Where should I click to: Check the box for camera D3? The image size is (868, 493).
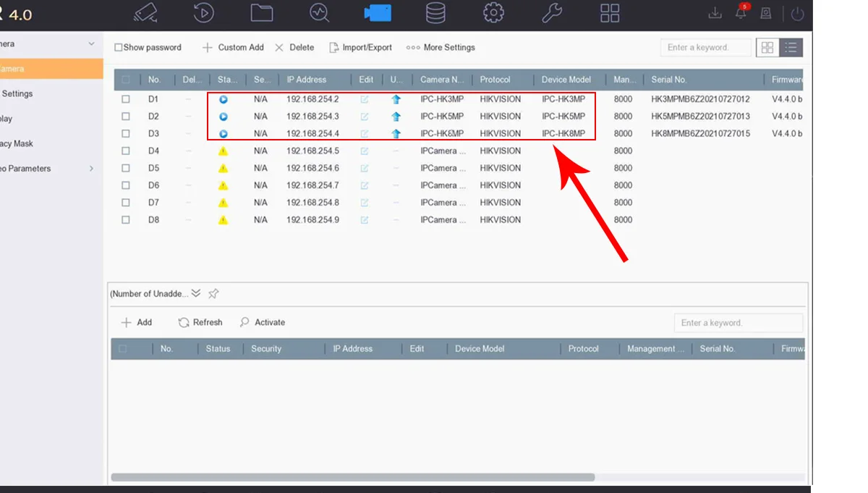pyautogui.click(x=126, y=134)
